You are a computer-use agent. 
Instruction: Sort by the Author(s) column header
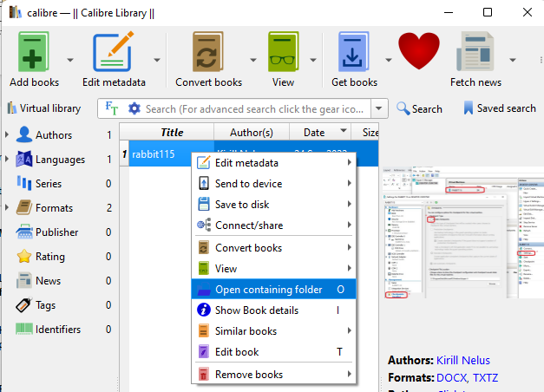click(x=252, y=132)
